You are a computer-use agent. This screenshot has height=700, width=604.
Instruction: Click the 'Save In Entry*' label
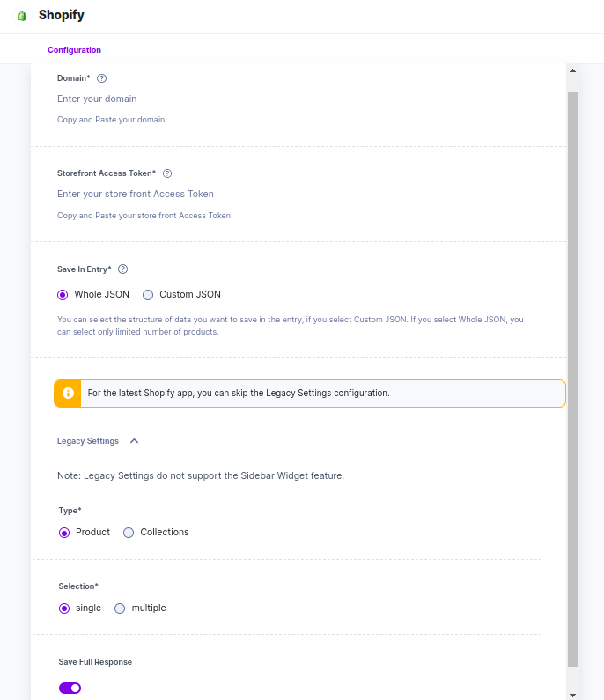tap(84, 269)
